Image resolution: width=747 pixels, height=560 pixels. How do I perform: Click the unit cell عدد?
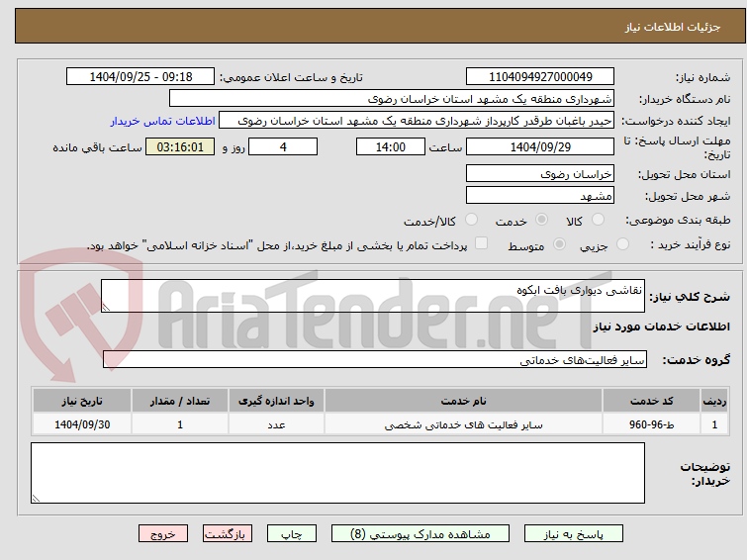point(276,424)
